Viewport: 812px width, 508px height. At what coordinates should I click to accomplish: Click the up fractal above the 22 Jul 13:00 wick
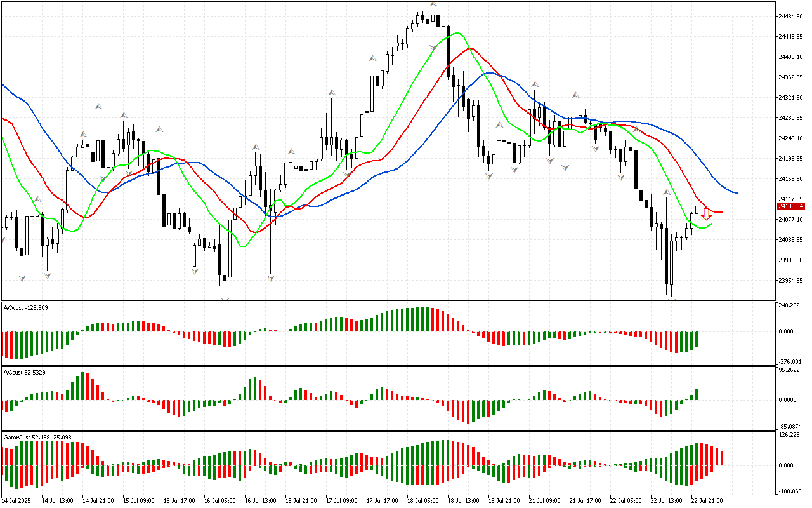667,192
